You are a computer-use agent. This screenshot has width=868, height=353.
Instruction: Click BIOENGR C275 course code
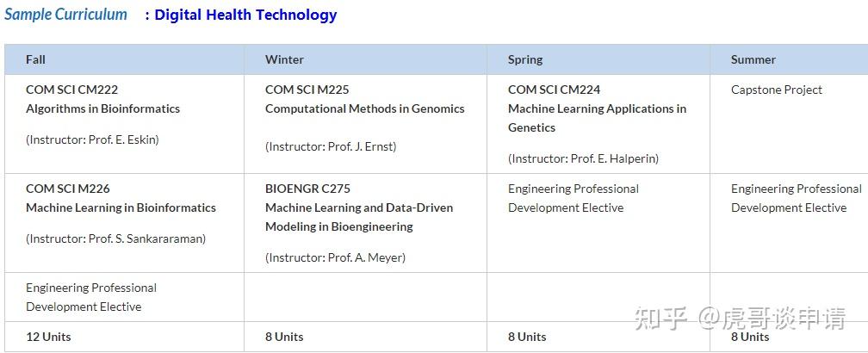(307, 189)
